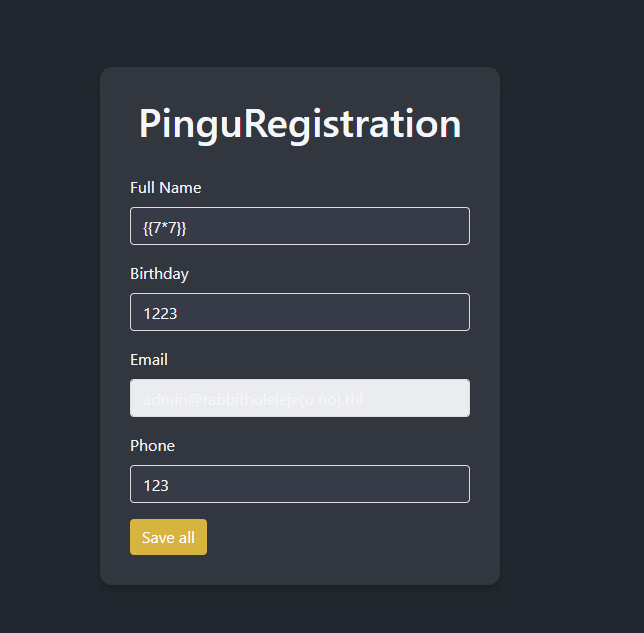Click the Full Name label
Screen dimensions: 644x633
tap(166, 188)
